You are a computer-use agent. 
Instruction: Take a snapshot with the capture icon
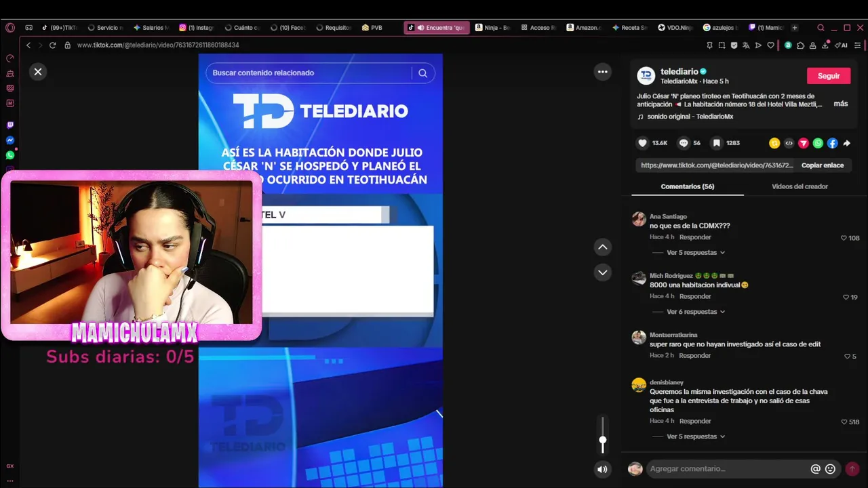[x=722, y=45]
